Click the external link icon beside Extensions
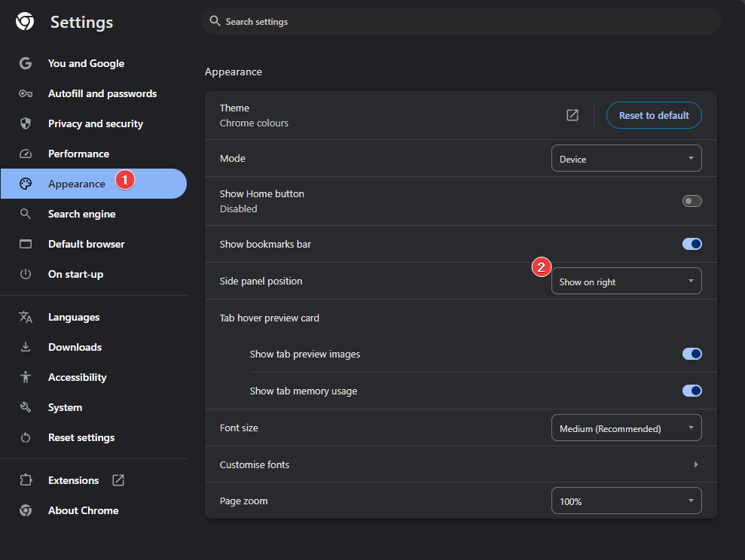The width and height of the screenshot is (745, 560). point(118,480)
